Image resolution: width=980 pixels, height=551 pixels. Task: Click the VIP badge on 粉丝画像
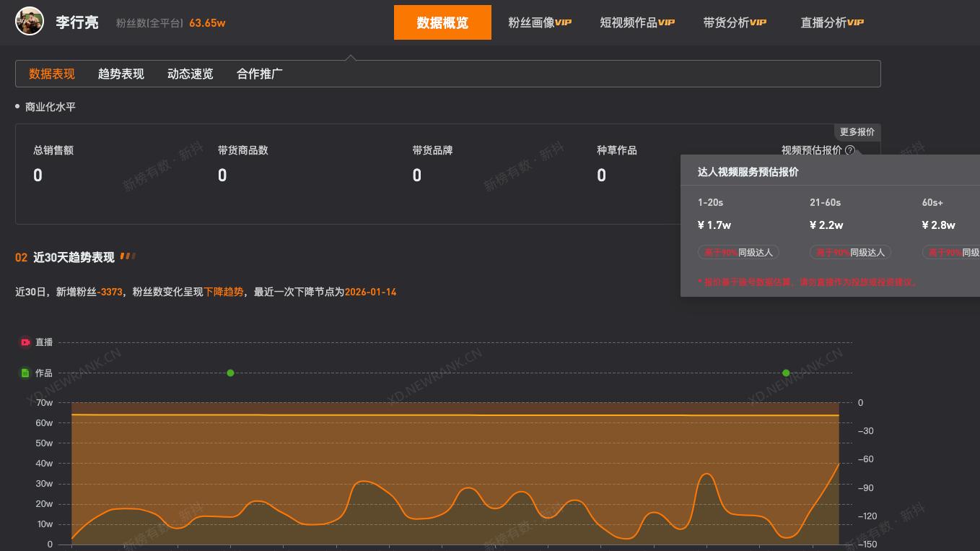click(x=564, y=22)
